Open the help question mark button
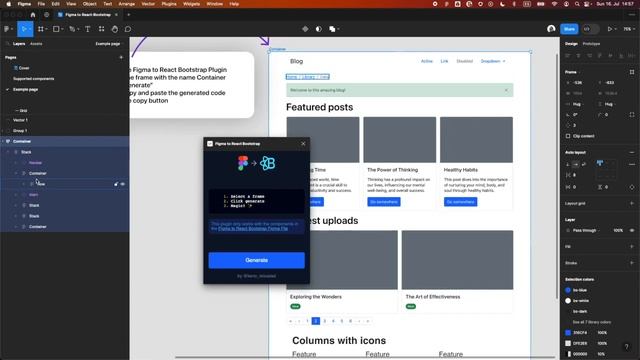Viewport: 640px width, 360px height. point(627,347)
